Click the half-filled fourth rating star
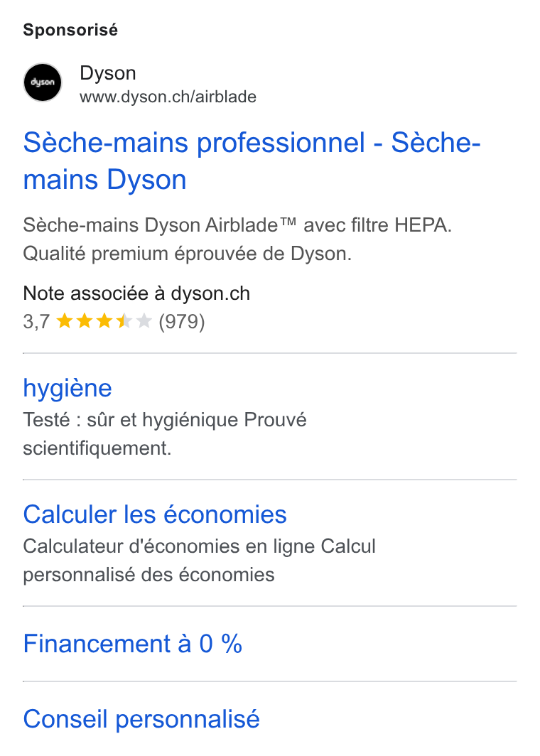540x756 pixels. (124, 321)
